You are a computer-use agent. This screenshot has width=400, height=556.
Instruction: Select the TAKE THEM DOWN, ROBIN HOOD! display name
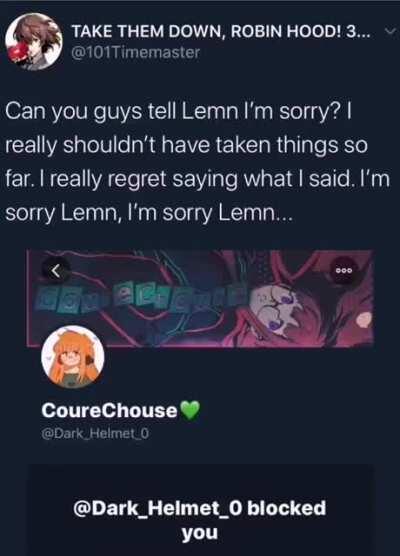click(x=221, y=32)
